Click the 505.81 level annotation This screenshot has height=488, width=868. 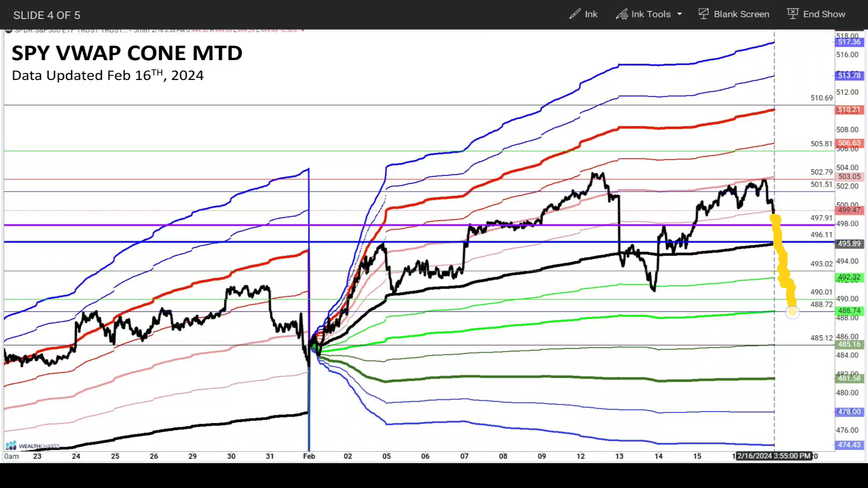[x=821, y=144]
